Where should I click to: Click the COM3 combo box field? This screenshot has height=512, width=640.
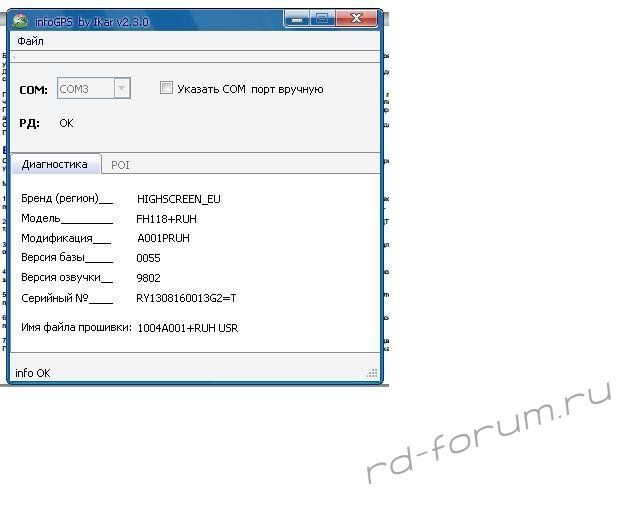point(84,89)
